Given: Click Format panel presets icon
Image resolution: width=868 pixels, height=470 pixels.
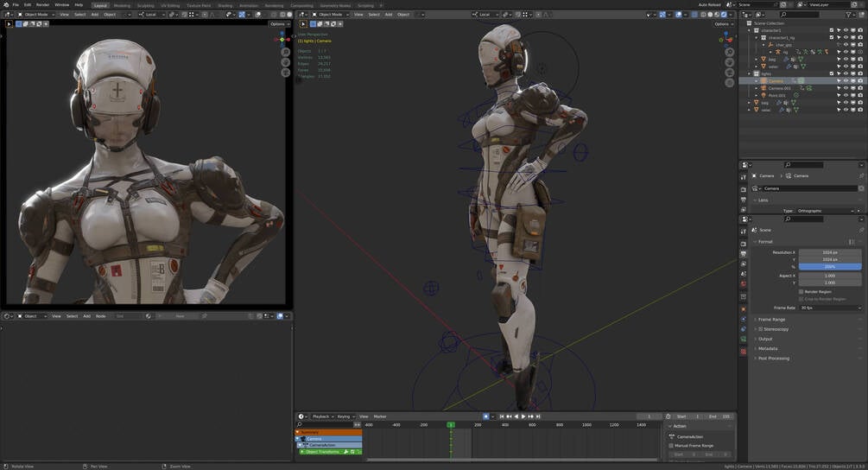Looking at the screenshot, I should click(852, 242).
